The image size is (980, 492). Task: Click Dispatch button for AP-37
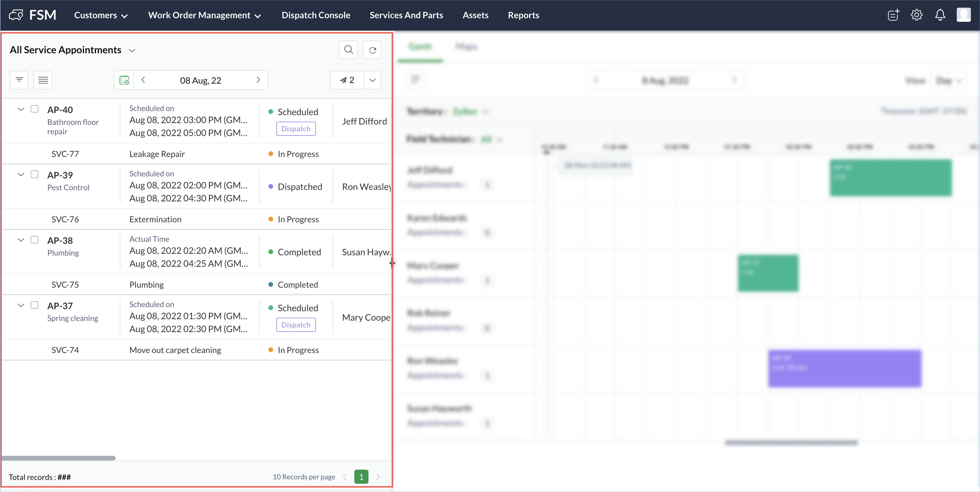295,324
